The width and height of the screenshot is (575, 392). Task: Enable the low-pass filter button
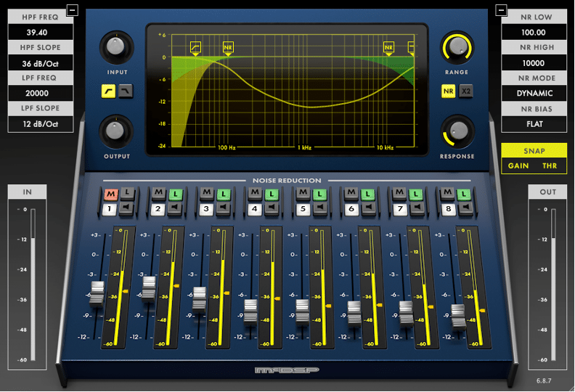[x=125, y=91]
